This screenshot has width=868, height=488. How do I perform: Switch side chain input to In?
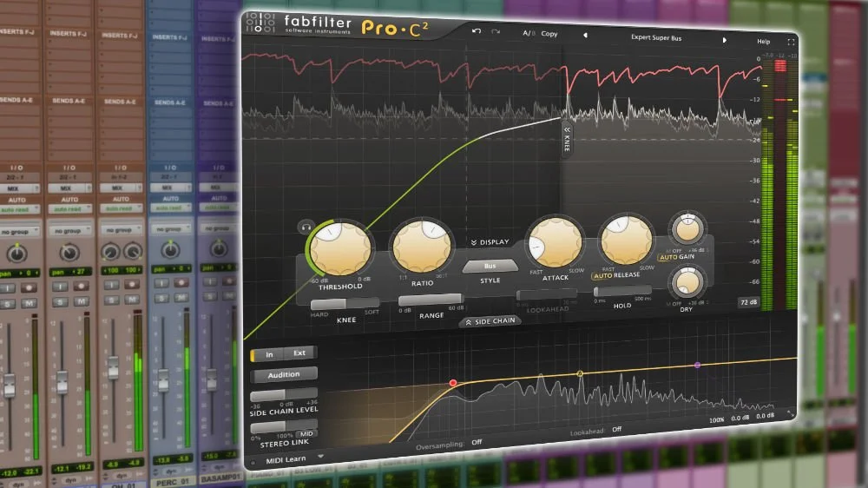[268, 354]
